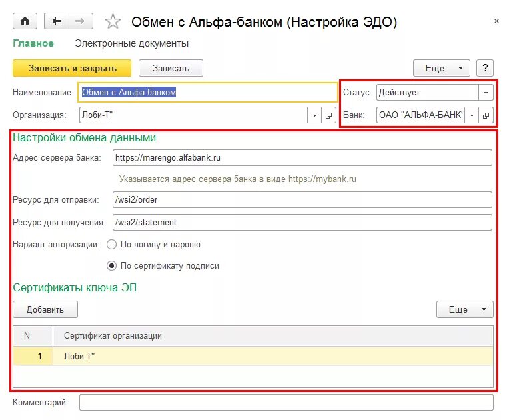
Task: Add form to favorites with star icon
Action: pos(113,21)
